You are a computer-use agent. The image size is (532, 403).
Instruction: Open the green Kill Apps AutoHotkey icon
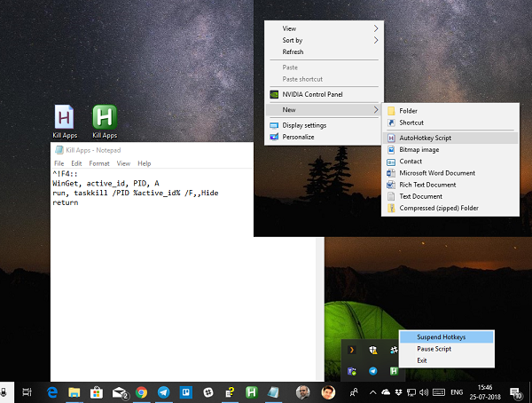105,117
